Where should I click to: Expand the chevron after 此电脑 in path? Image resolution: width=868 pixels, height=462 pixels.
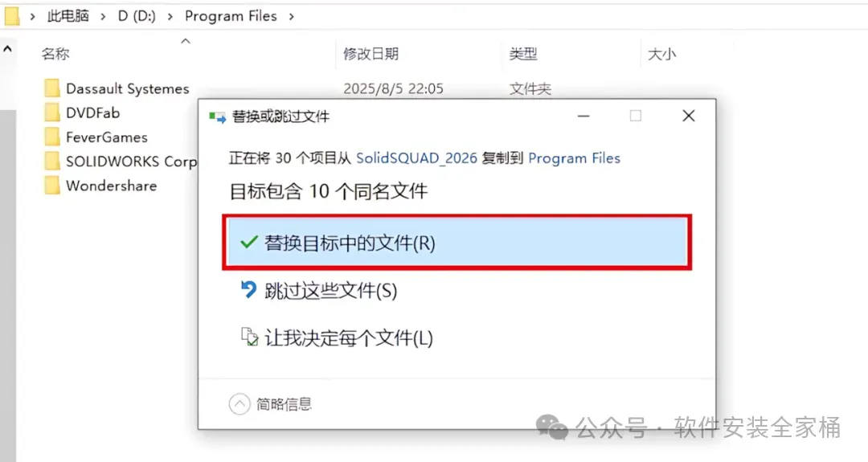(103, 17)
